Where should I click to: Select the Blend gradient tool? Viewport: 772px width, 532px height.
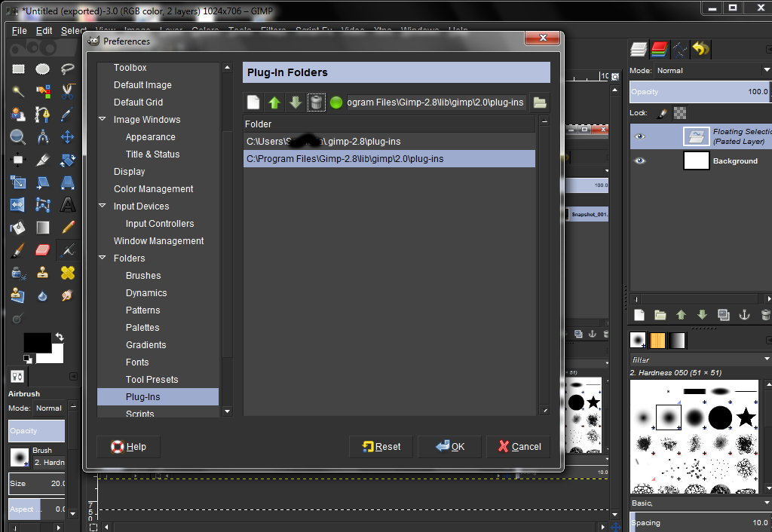pyautogui.click(x=43, y=228)
